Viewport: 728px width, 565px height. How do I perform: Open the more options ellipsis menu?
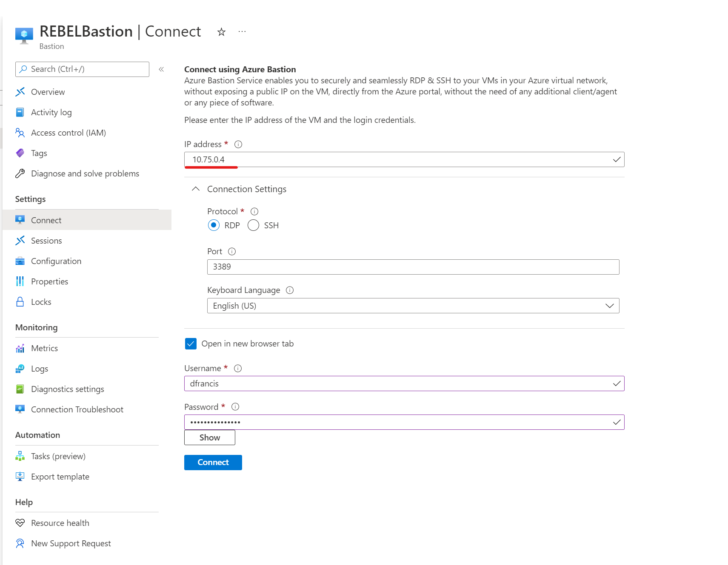point(242,31)
